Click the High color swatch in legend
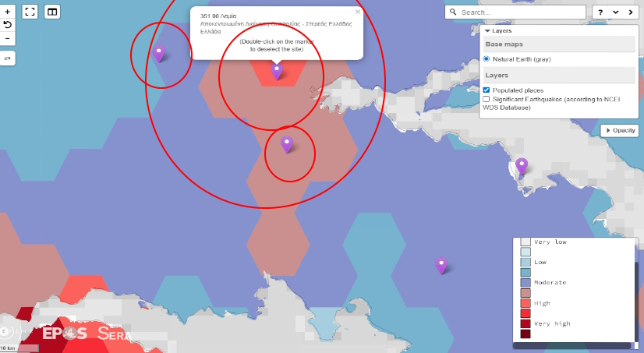644x353 pixels. [525, 303]
